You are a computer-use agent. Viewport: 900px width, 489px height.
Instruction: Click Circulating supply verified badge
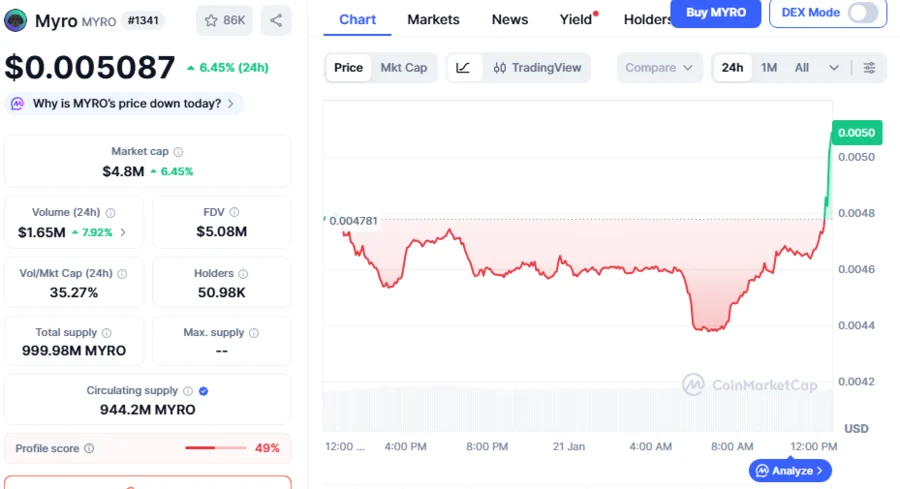click(x=204, y=391)
